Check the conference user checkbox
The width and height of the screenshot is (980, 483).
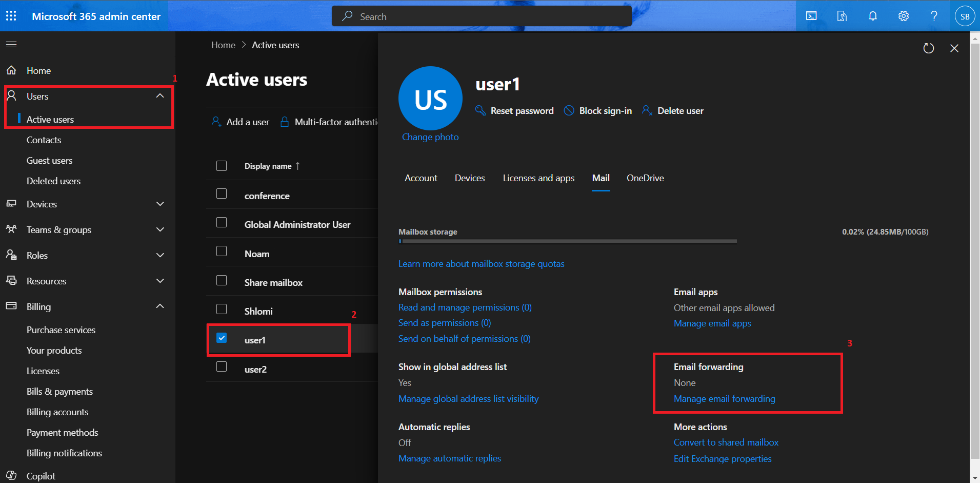tap(222, 194)
